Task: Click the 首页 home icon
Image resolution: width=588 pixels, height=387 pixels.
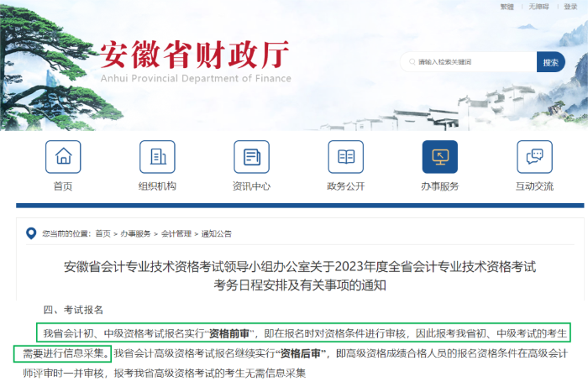Action: pyautogui.click(x=63, y=157)
